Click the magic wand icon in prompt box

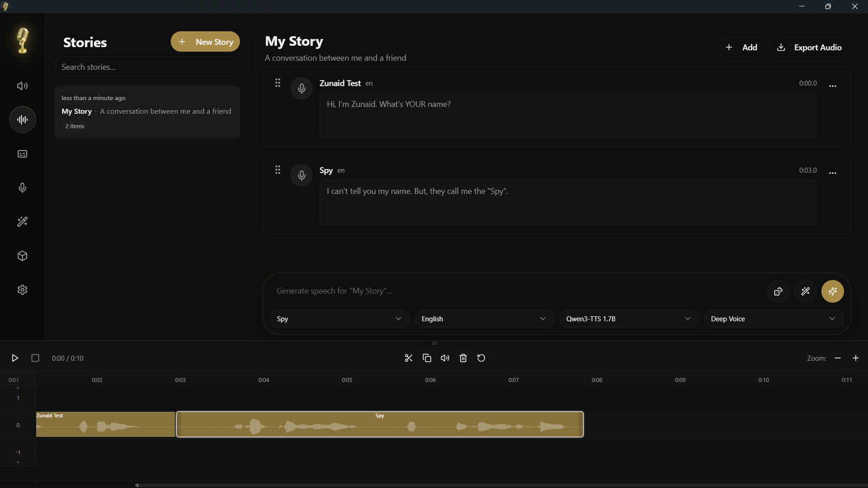point(805,291)
